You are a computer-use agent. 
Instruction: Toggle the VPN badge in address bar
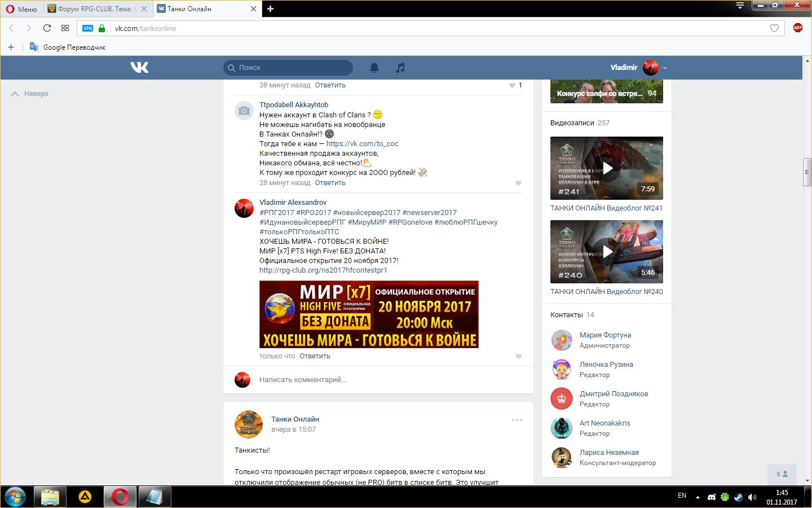(87, 28)
